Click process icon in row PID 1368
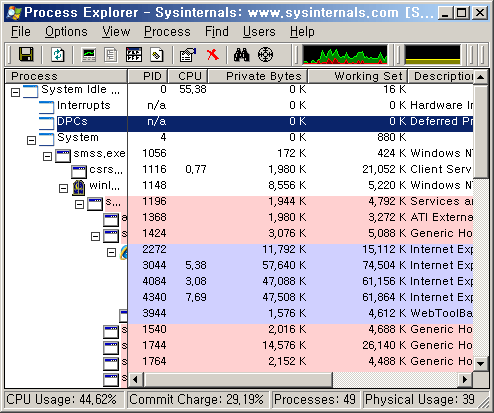The image size is (494, 413). (111, 220)
